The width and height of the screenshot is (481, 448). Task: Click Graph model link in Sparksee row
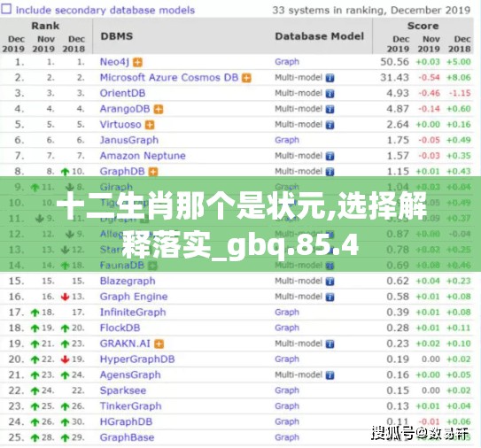[x=287, y=390]
